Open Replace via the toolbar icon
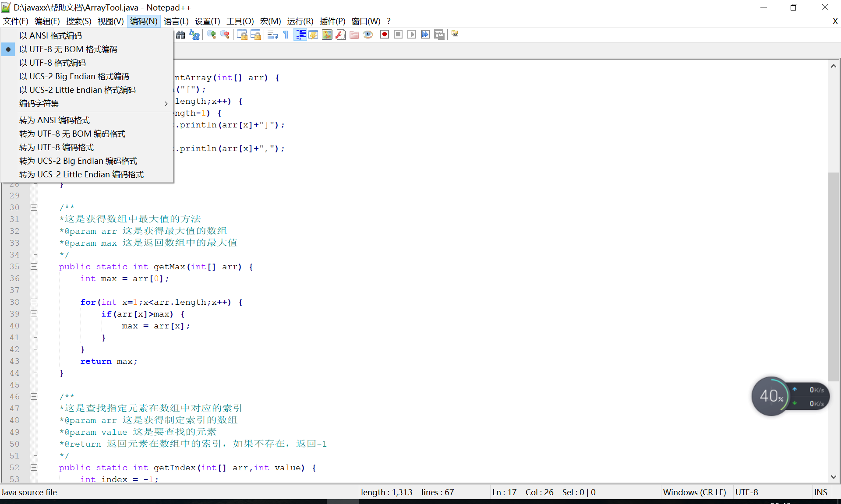The width and height of the screenshot is (841, 504). tap(194, 35)
